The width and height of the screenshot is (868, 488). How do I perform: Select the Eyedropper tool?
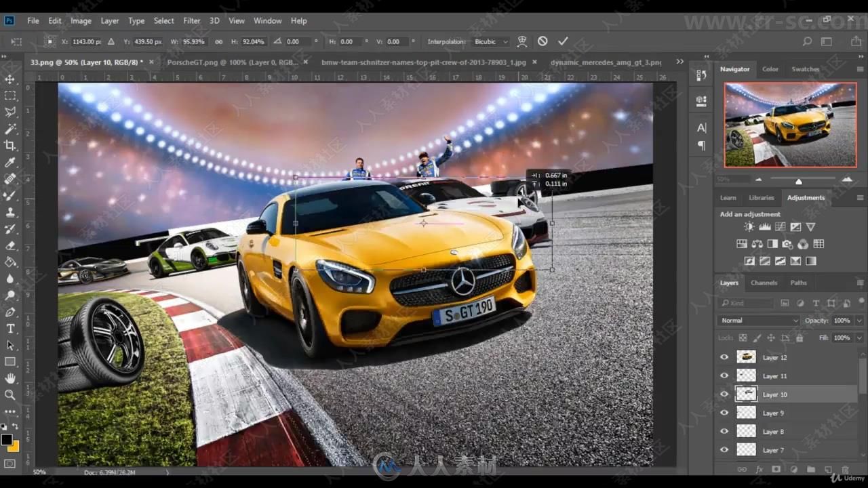[x=10, y=162]
